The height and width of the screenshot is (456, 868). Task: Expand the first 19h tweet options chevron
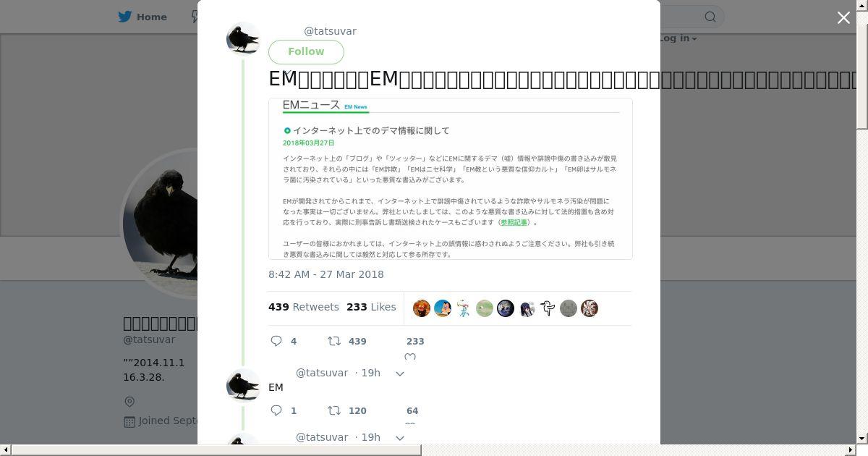pyautogui.click(x=400, y=373)
